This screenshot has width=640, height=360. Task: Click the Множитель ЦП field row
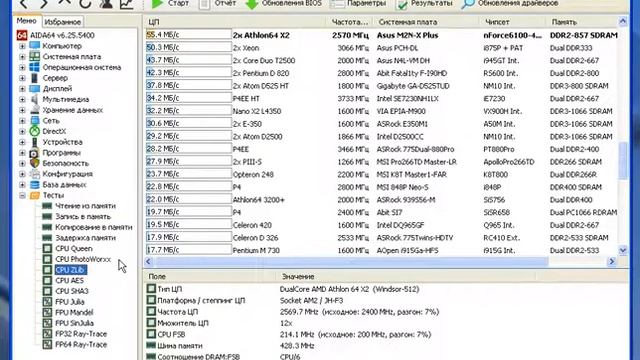pos(386,323)
